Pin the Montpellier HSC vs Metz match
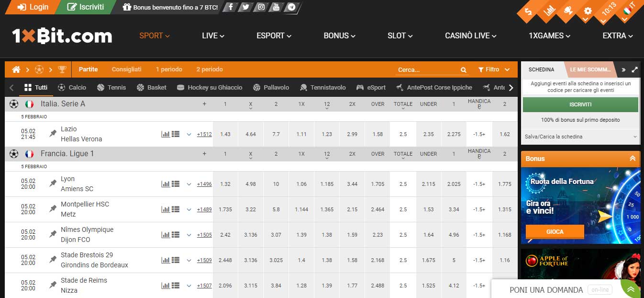This screenshot has width=644, height=298. click(53, 209)
